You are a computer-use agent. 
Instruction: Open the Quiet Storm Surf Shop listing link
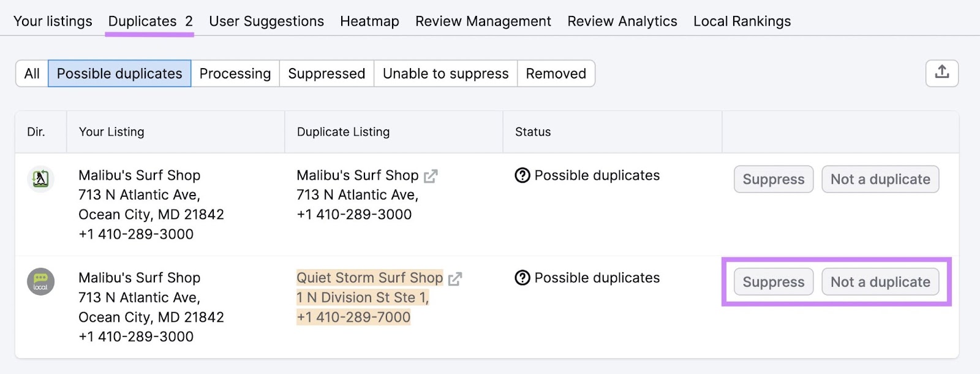tap(369, 278)
